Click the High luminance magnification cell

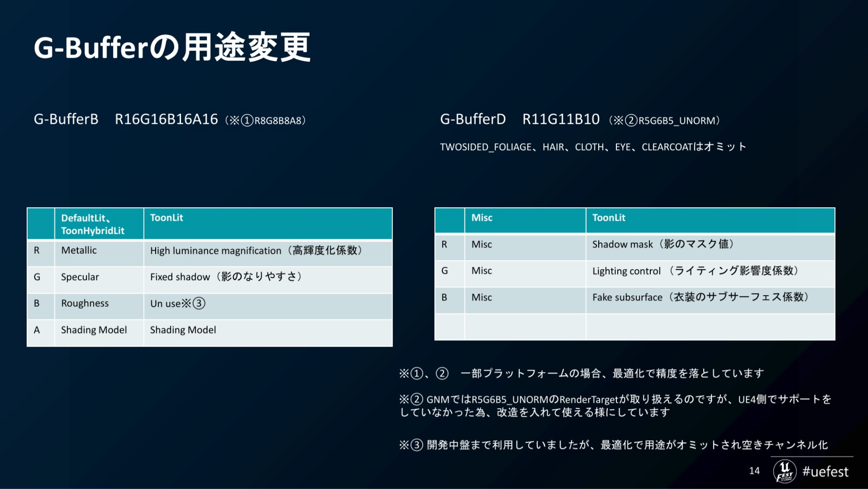pos(256,251)
